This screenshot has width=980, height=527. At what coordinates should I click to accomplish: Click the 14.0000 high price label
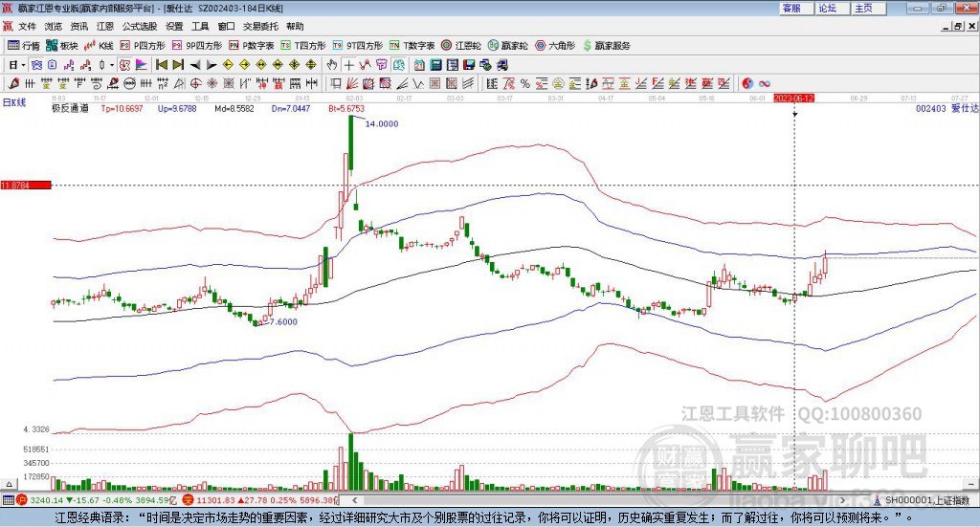tap(381, 123)
